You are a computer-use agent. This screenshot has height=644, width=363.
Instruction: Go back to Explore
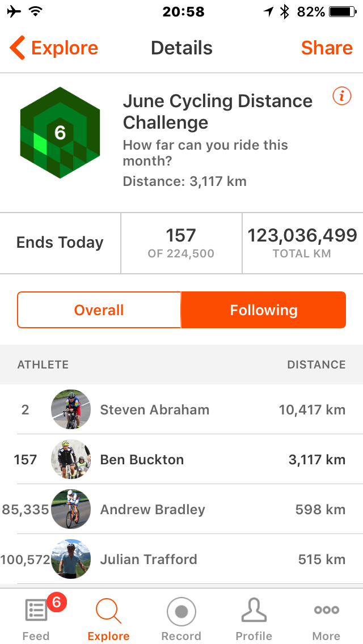pos(54,48)
